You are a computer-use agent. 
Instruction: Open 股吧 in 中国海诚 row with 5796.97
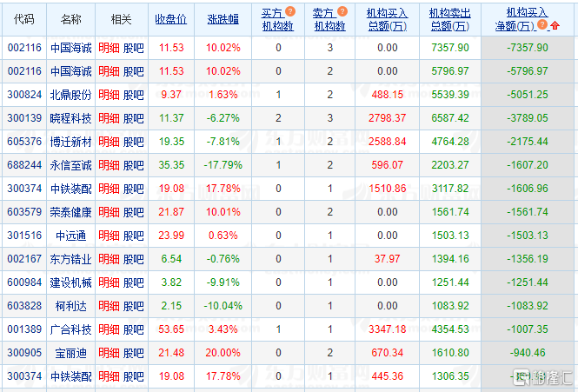(133, 71)
